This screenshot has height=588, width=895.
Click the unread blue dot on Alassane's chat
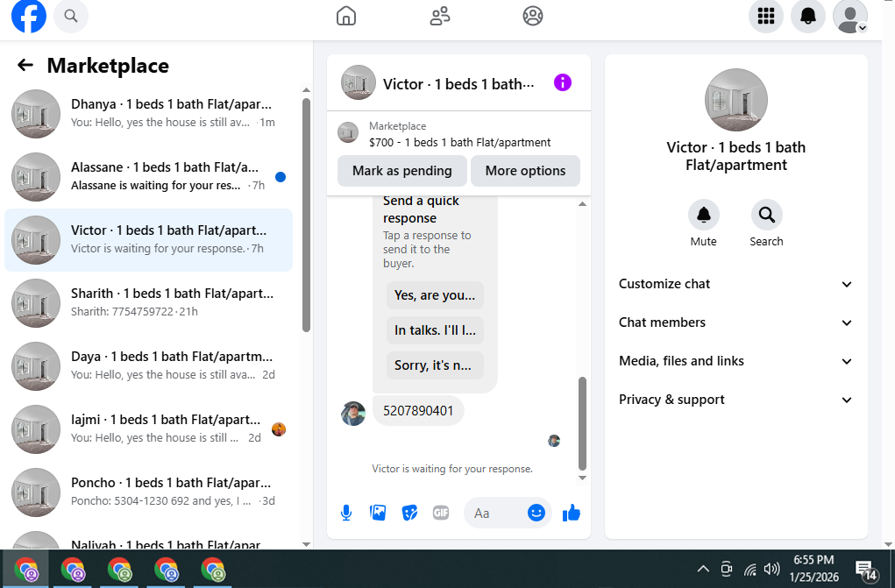coord(281,177)
